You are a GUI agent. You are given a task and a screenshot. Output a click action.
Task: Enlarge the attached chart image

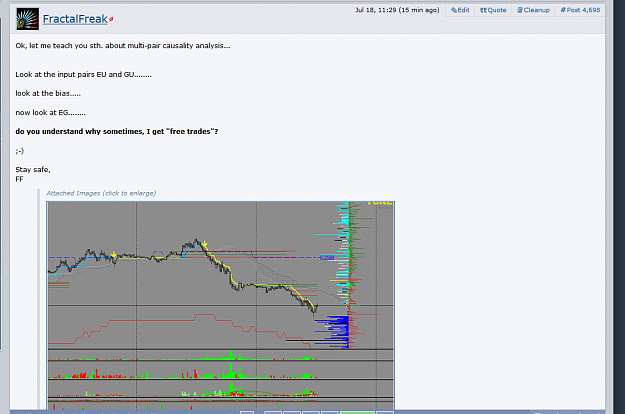pos(220,306)
